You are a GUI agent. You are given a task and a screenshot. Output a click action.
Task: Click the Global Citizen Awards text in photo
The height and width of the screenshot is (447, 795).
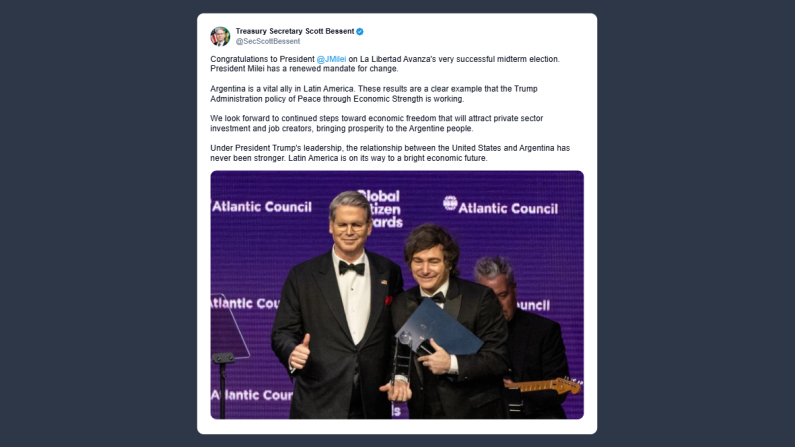378,205
